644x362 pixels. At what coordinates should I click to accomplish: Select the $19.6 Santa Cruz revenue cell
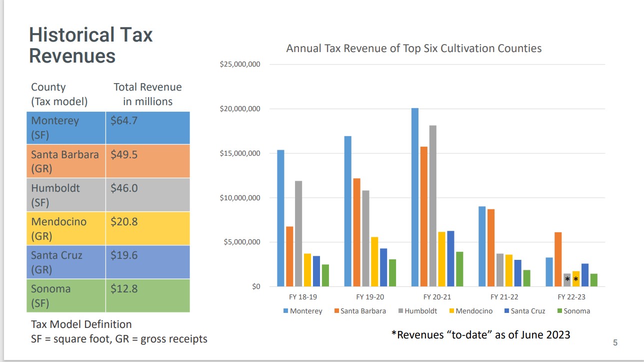click(147, 262)
